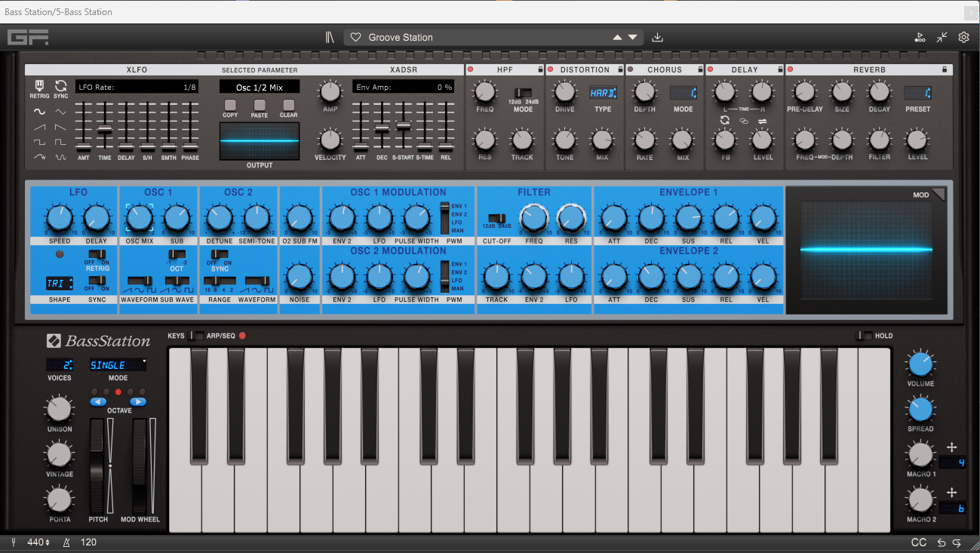Open the Reverb Preset selector
Screen dimensions: 980x553
point(917,93)
